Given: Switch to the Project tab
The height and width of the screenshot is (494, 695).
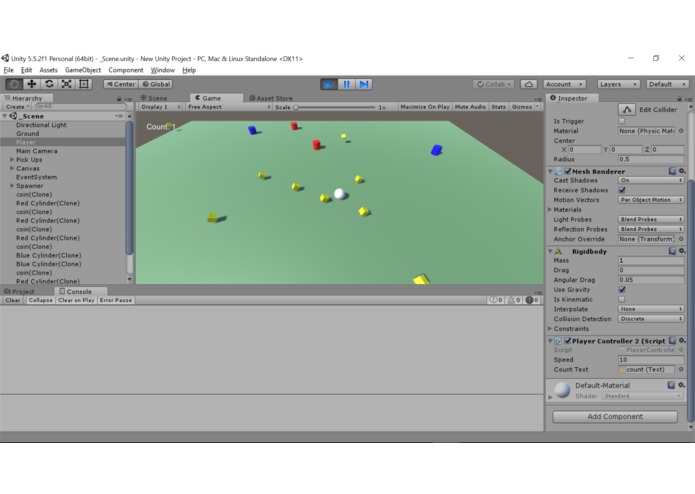Looking at the screenshot, I should tap(19, 292).
